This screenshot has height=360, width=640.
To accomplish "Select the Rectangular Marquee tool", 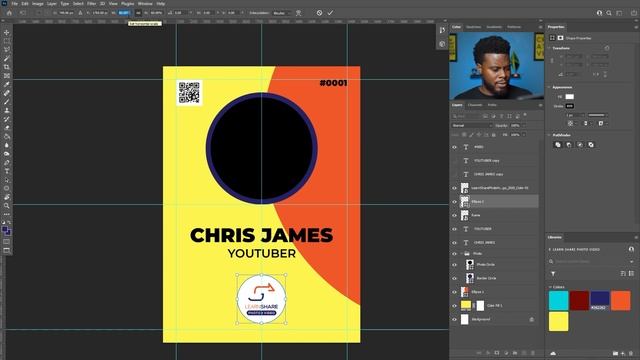I will coord(7,41).
